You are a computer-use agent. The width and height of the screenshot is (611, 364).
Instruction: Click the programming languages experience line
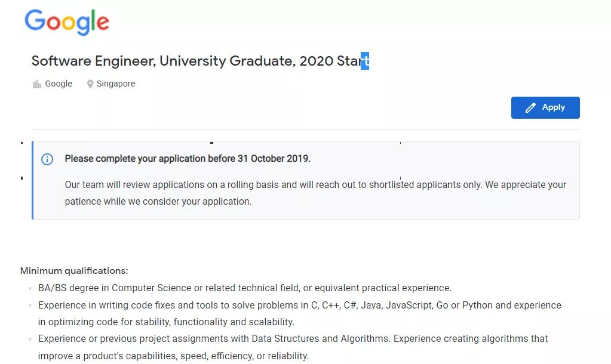300,305
